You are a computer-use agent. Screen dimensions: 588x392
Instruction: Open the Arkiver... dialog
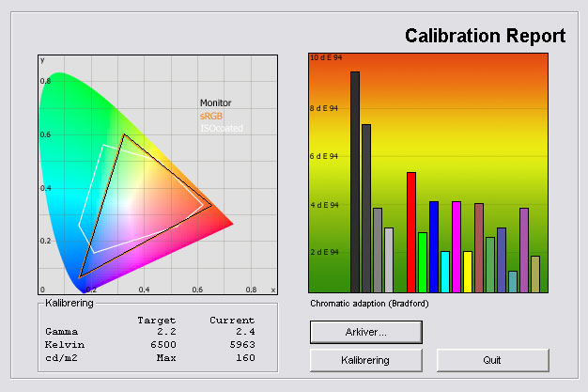[x=365, y=332]
